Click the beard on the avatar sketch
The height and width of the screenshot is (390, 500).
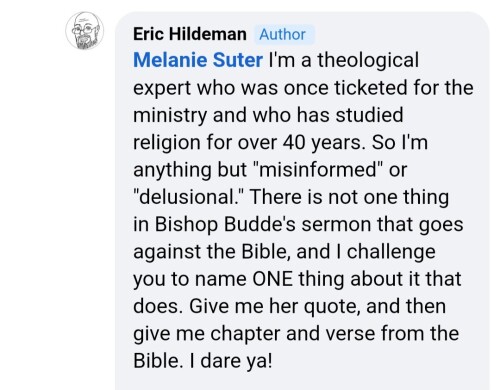(x=86, y=41)
